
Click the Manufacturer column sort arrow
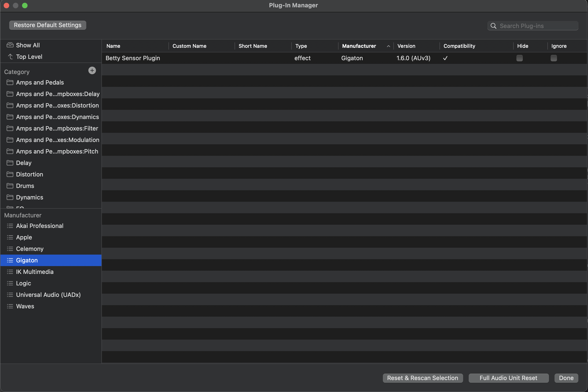388,46
